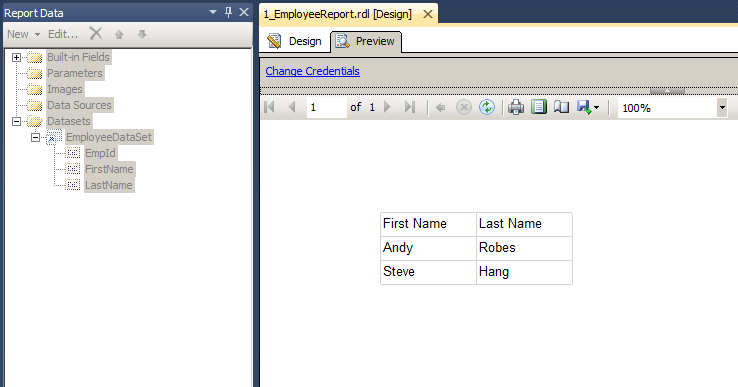Toggle print layout view
The height and width of the screenshot is (387, 738).
point(539,107)
